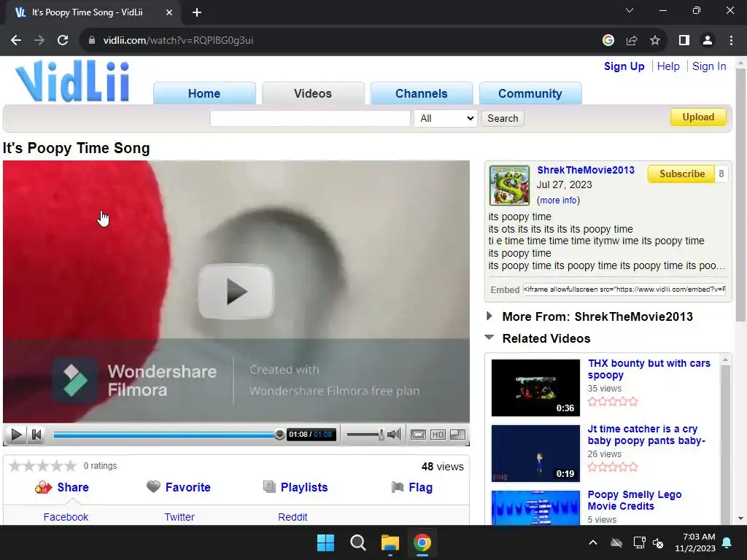Open the Share section label
Screen dimensions: 747x560
[x=73, y=487]
